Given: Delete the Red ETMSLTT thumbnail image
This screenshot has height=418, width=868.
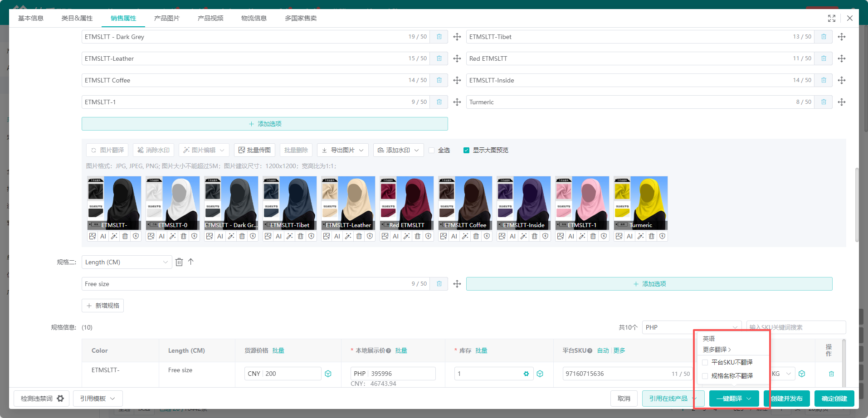Looking at the screenshot, I should click(x=417, y=236).
